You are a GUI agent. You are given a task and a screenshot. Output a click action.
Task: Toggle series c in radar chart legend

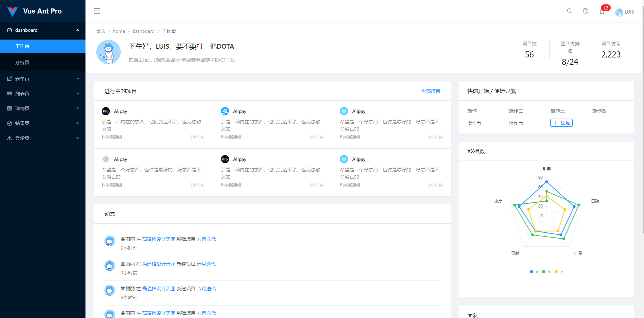coord(559,272)
